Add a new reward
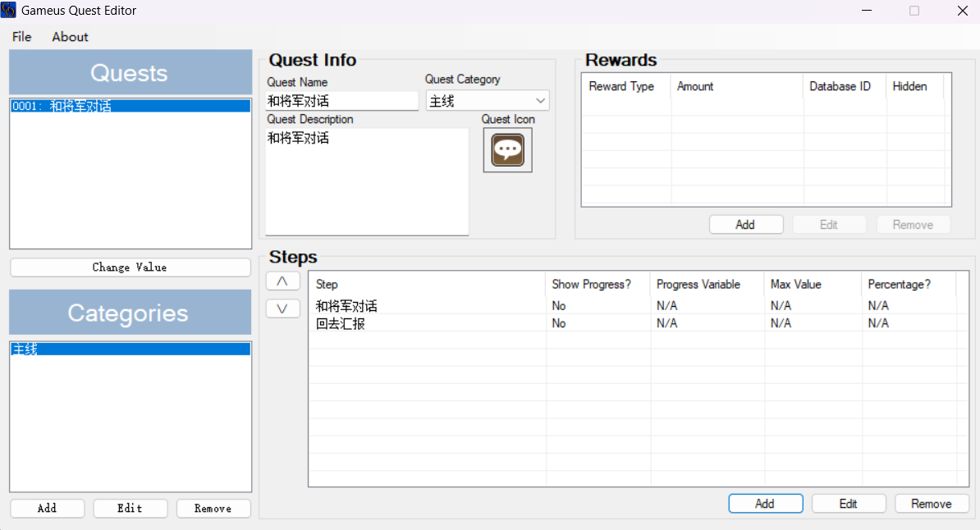The width and height of the screenshot is (980, 530). click(745, 224)
